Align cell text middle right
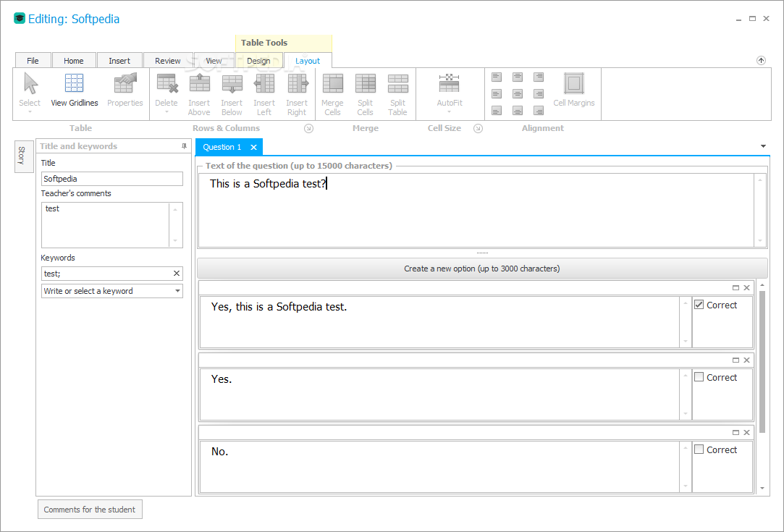The image size is (784, 532). (x=539, y=94)
